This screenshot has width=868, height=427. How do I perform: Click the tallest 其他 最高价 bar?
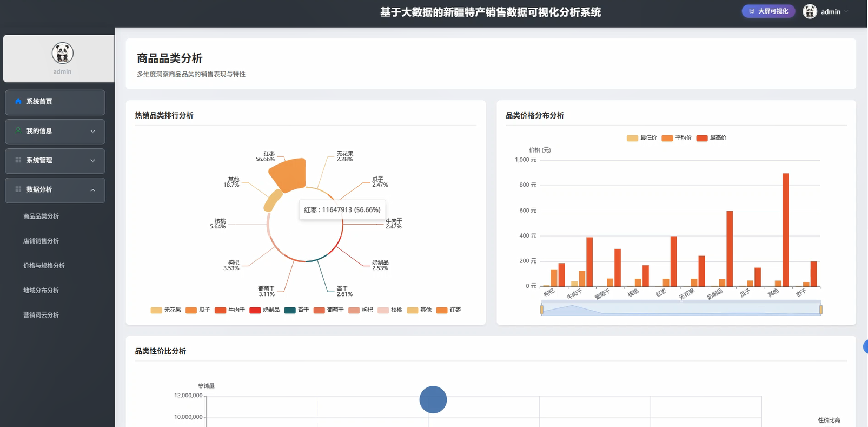coord(786,230)
